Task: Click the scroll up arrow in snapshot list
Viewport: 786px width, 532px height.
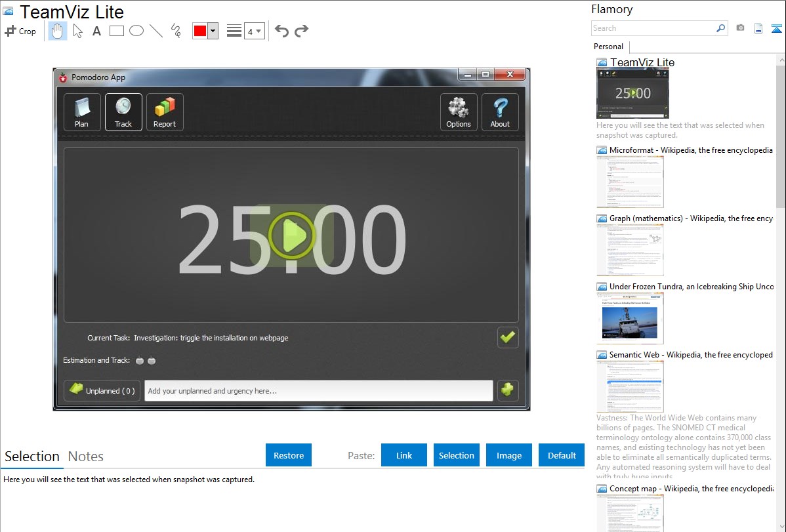Action: pos(781,60)
